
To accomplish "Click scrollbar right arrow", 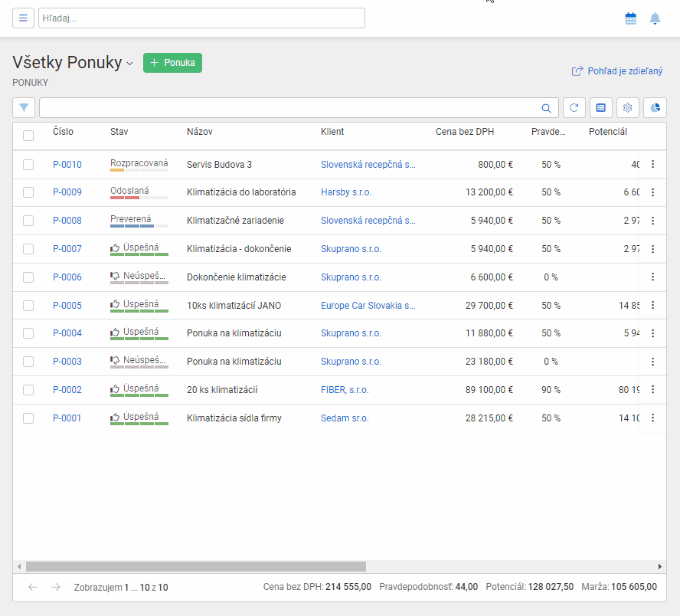I will pos(659,566).
